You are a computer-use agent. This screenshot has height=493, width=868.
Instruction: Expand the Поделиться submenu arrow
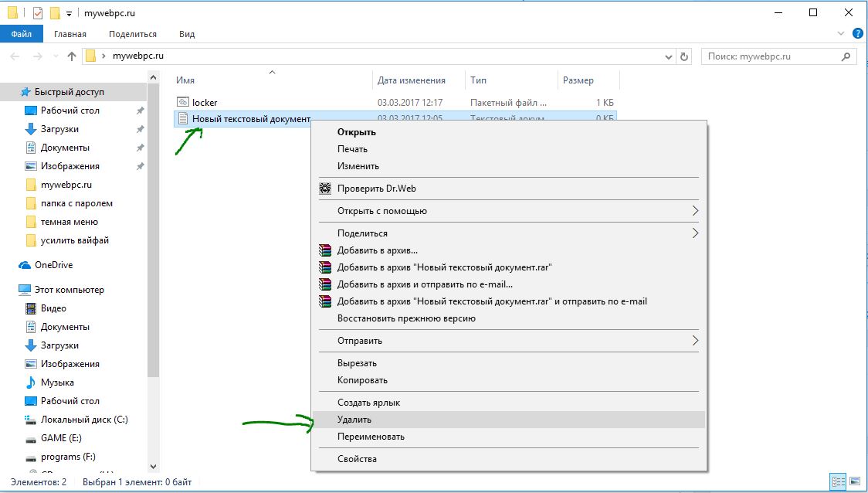pyautogui.click(x=695, y=233)
